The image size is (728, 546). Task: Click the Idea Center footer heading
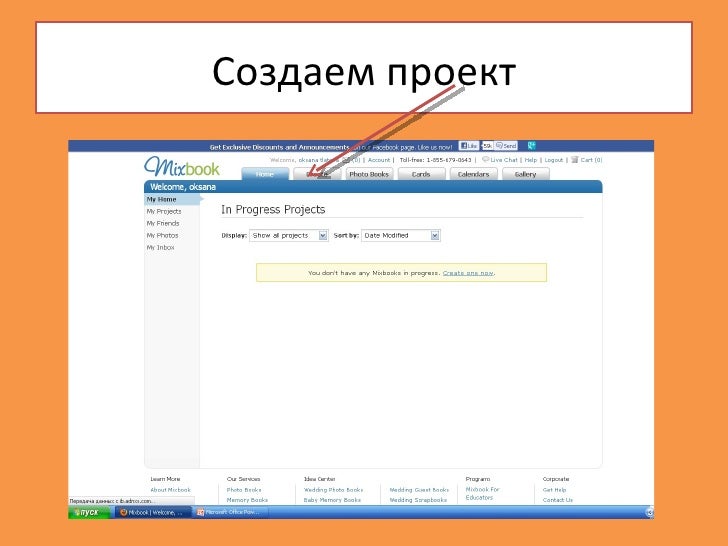pos(319,479)
